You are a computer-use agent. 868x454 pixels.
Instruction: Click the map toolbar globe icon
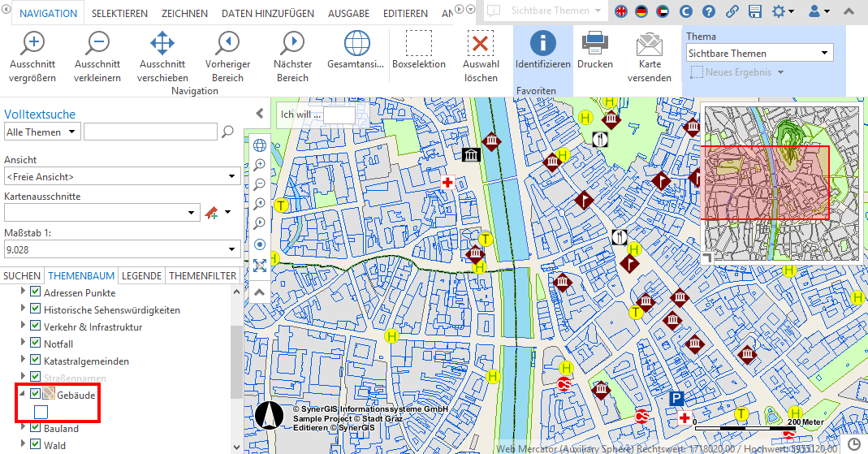[x=260, y=145]
